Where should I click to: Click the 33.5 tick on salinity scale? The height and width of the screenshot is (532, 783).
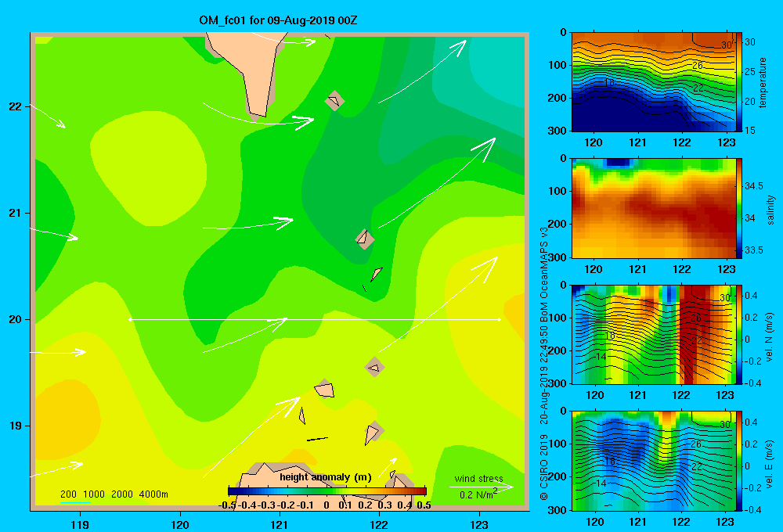pyautogui.click(x=753, y=250)
